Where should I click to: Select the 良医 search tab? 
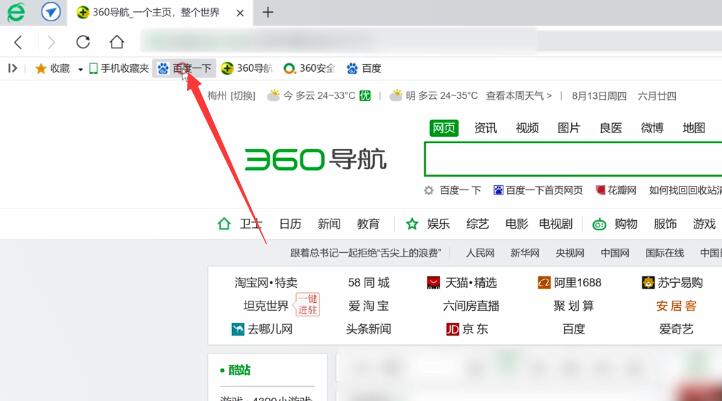coord(611,128)
